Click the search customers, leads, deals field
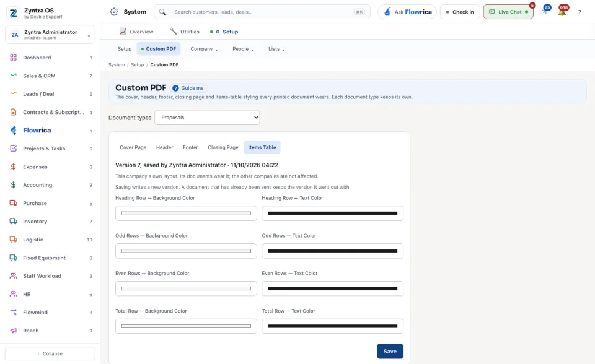The width and height of the screenshot is (595, 364). pos(262,12)
